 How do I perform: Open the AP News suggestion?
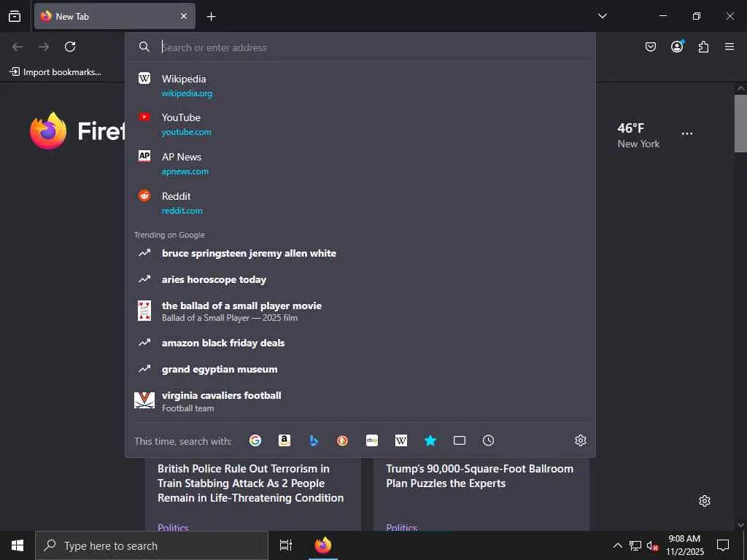click(x=360, y=163)
